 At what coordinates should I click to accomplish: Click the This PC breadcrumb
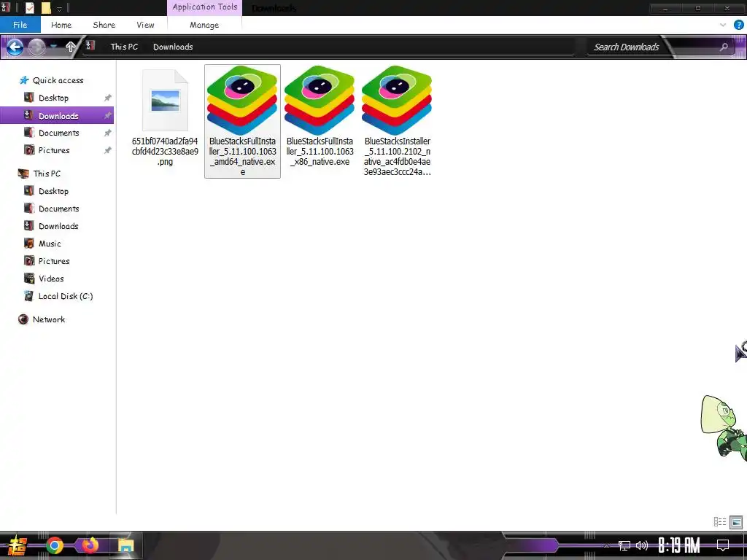(x=124, y=47)
